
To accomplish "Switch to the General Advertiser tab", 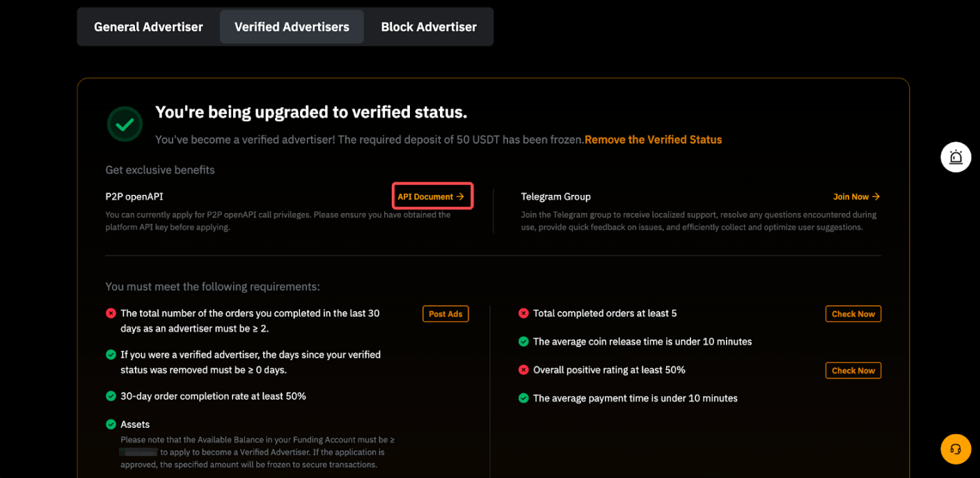I will pos(148,27).
